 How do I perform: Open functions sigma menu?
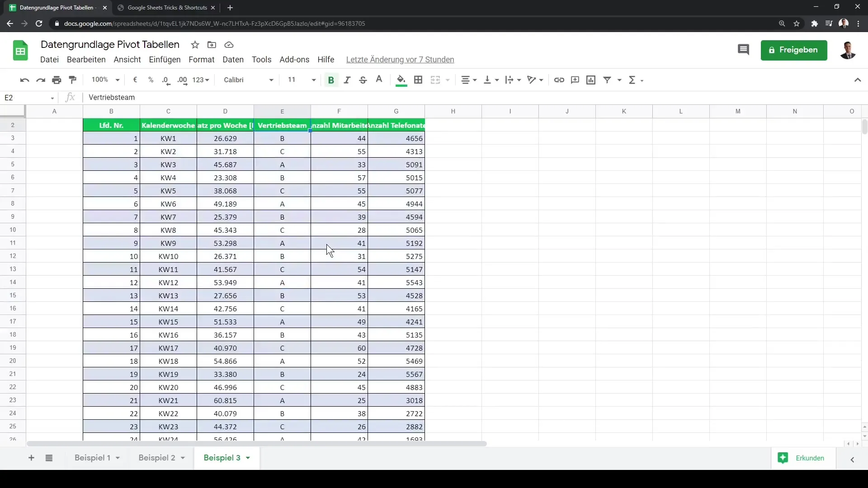click(636, 80)
